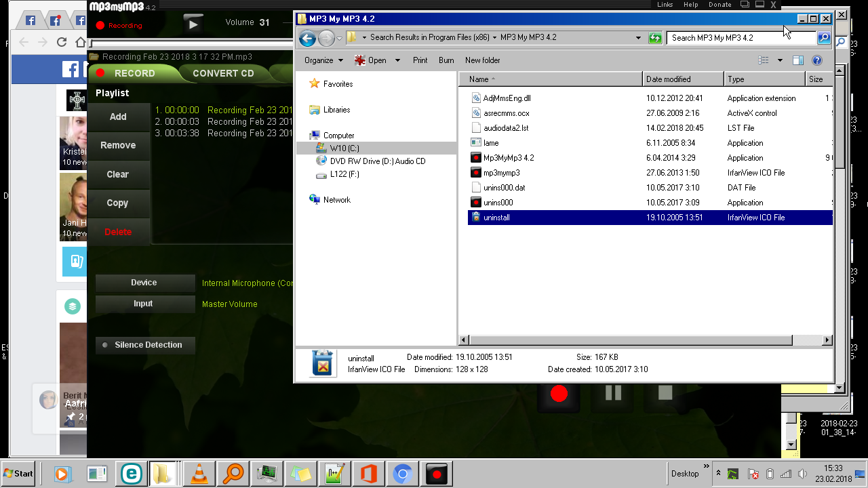Click the Chrome icon in the taskbar
This screenshot has width=868, height=488.
(402, 474)
